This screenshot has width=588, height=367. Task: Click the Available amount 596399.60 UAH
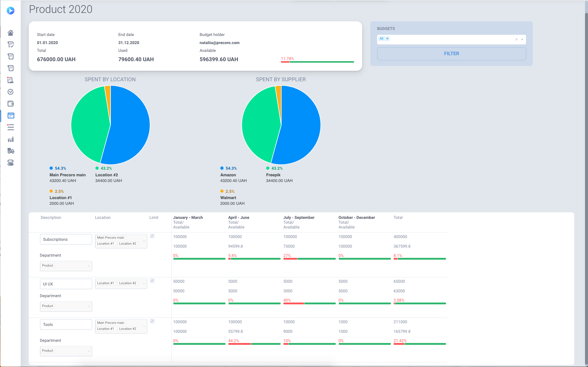pos(219,59)
